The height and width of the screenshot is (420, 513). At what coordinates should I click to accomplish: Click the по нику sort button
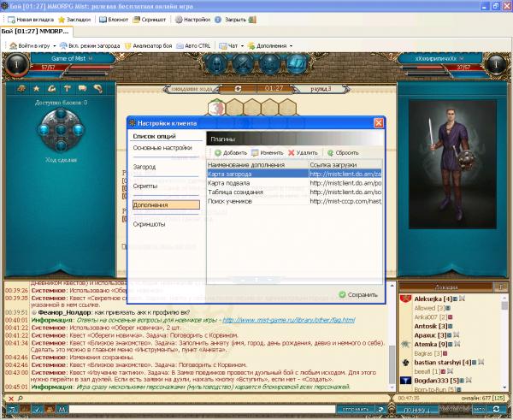pyautogui.click(x=416, y=410)
